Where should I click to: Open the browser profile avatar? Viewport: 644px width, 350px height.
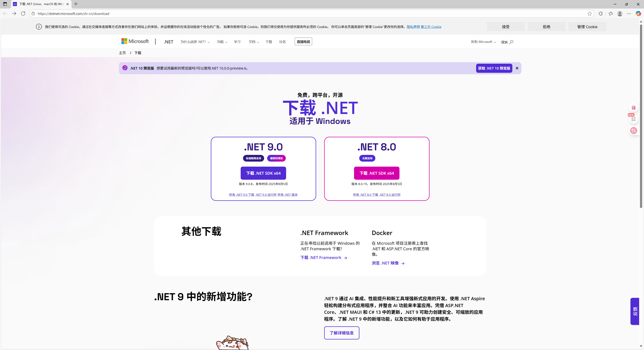point(620,13)
